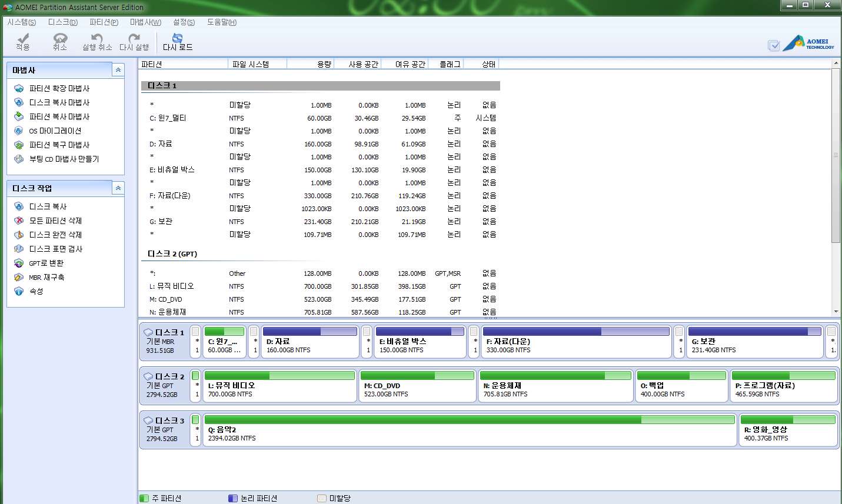Open the 도움말(H) menu
The height and width of the screenshot is (504, 842).
tap(222, 22)
